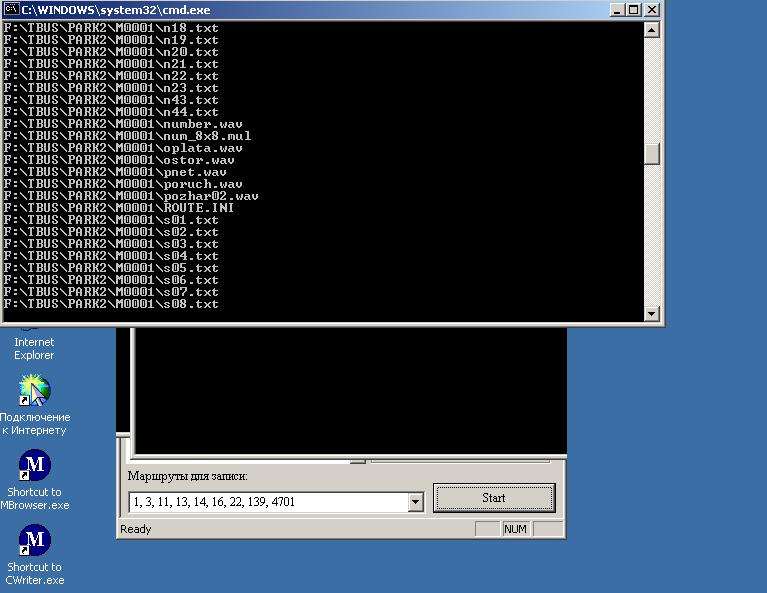Click the oplata.wav line in cmd output
This screenshot has width=767, height=593.
point(123,148)
